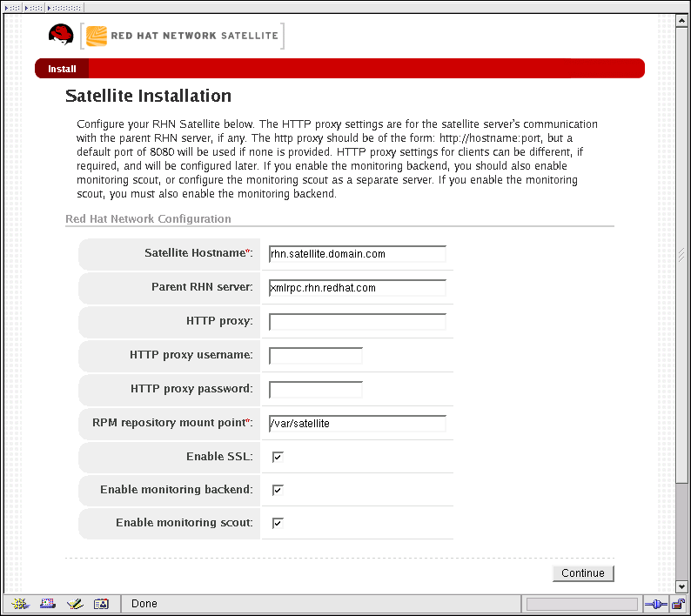Click the empty HTTP proxy field

click(x=358, y=322)
